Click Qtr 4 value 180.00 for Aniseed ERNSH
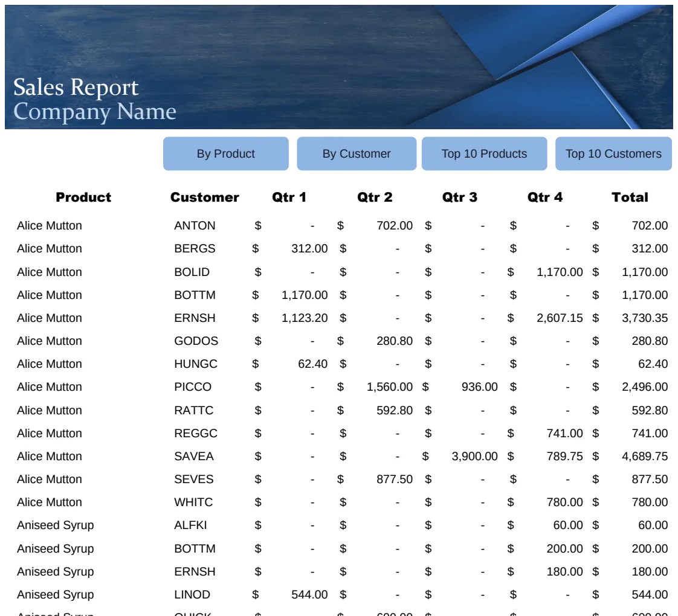678x616 pixels. click(565, 571)
